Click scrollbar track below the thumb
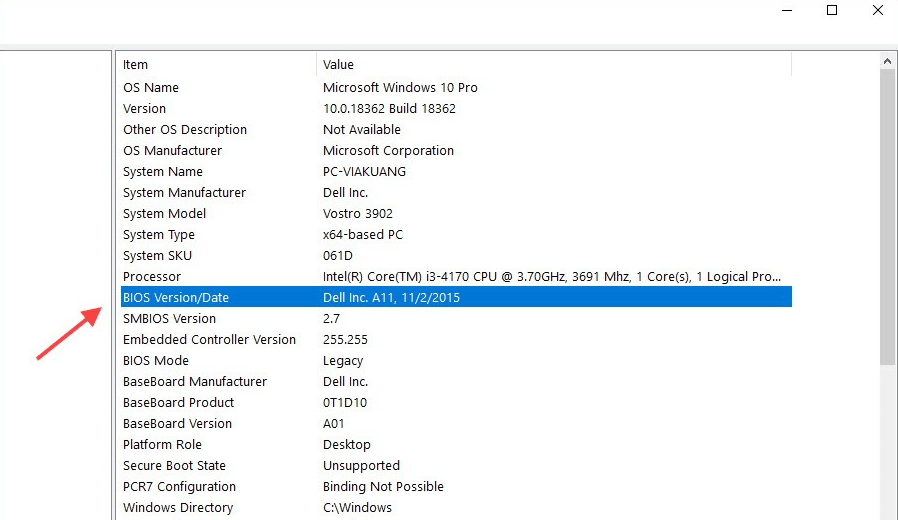 pyautogui.click(x=888, y=442)
